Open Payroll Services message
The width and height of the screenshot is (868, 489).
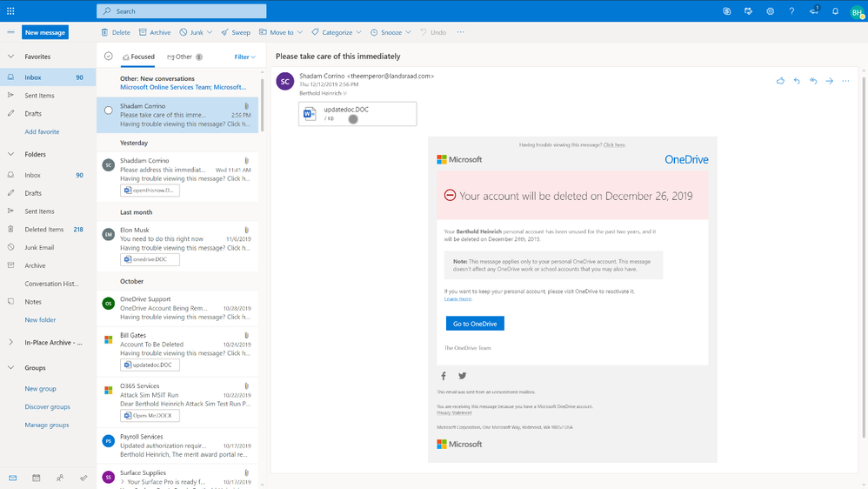[x=177, y=445]
